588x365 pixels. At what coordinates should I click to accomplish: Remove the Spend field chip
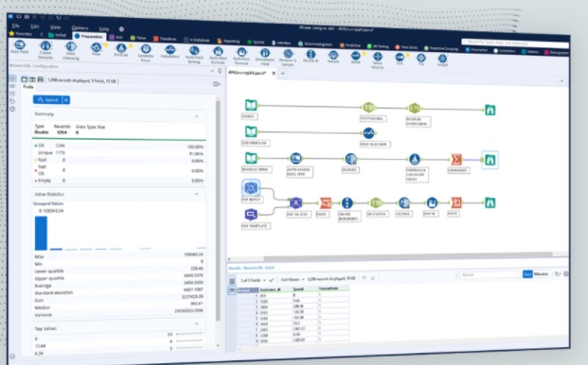pyautogui.click(x=66, y=100)
